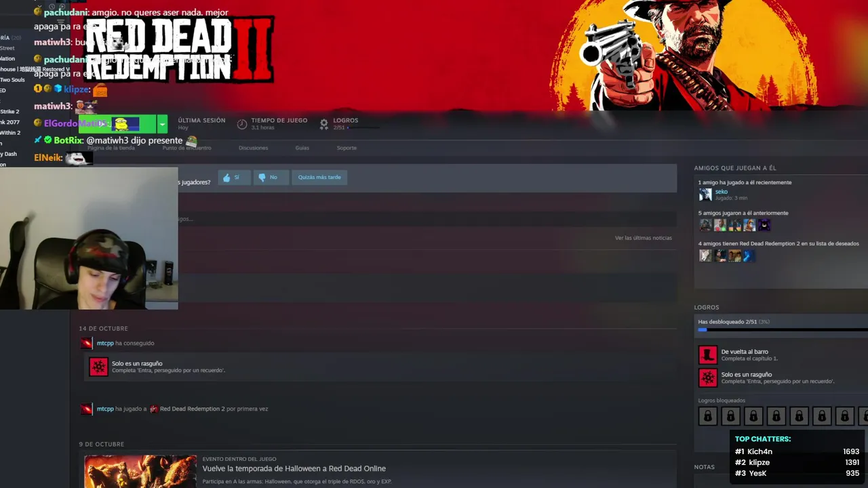Click seventh locked achievement padlock icon
Image resolution: width=868 pixels, height=488 pixels.
[x=844, y=415]
